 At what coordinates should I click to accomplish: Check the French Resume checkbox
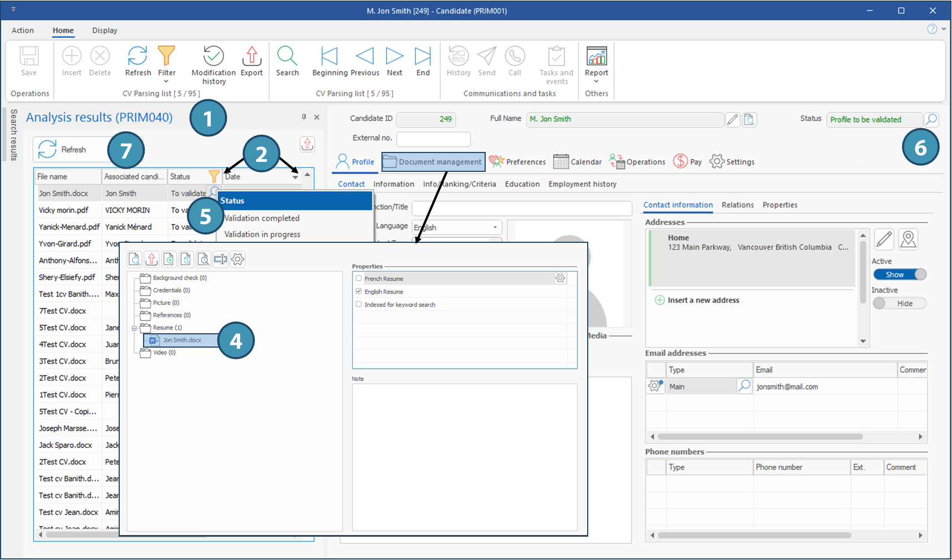coord(359,279)
